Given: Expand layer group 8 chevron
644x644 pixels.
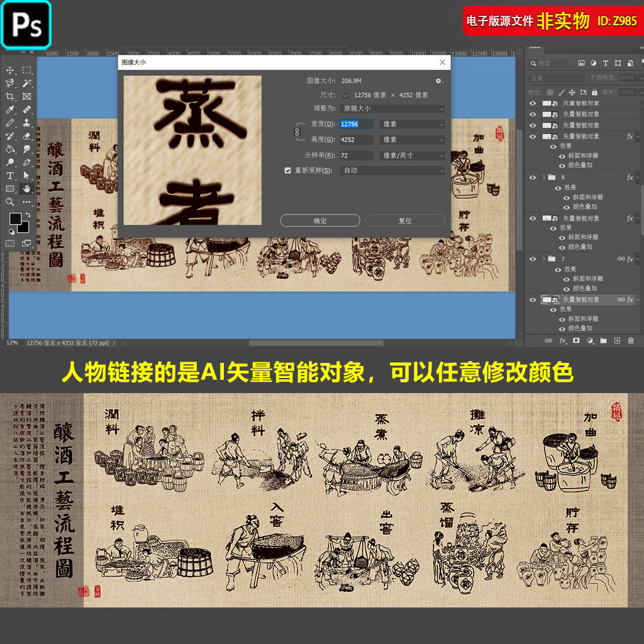Looking at the screenshot, I should click(543, 177).
